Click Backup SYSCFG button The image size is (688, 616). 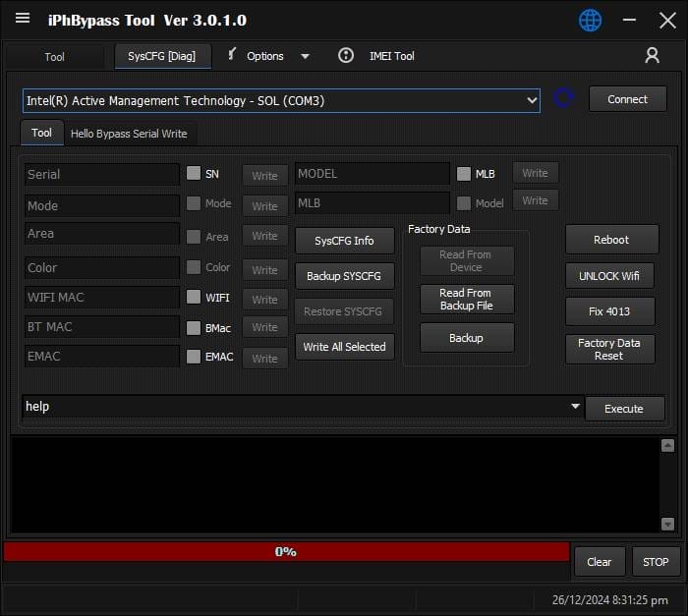pos(344,276)
